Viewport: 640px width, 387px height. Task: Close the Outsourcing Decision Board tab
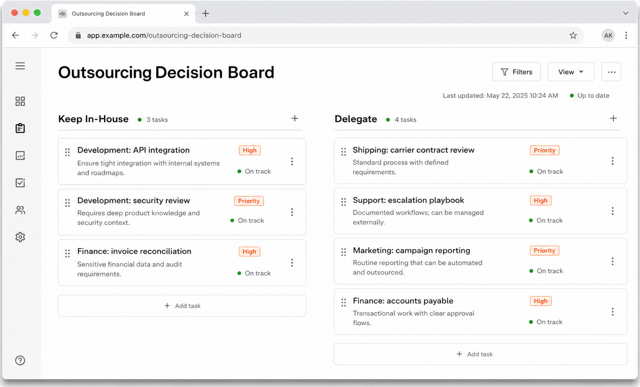pyautogui.click(x=186, y=13)
